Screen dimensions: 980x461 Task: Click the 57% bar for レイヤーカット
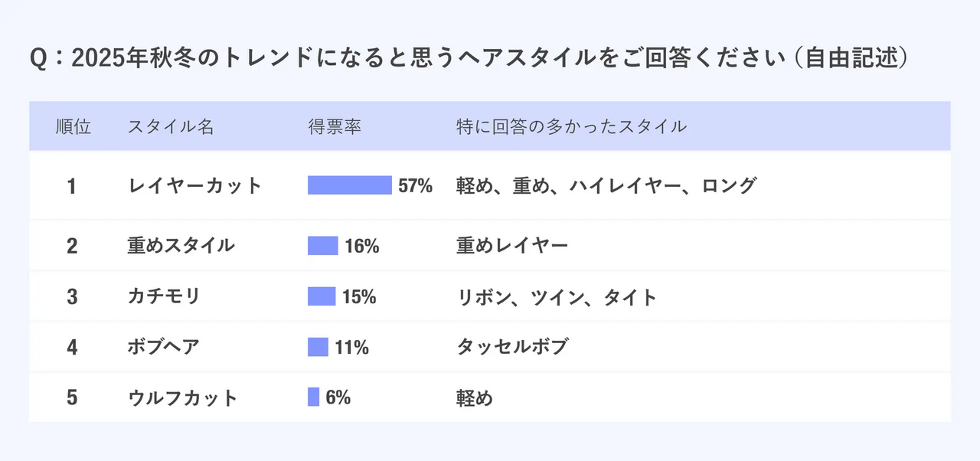click(349, 185)
